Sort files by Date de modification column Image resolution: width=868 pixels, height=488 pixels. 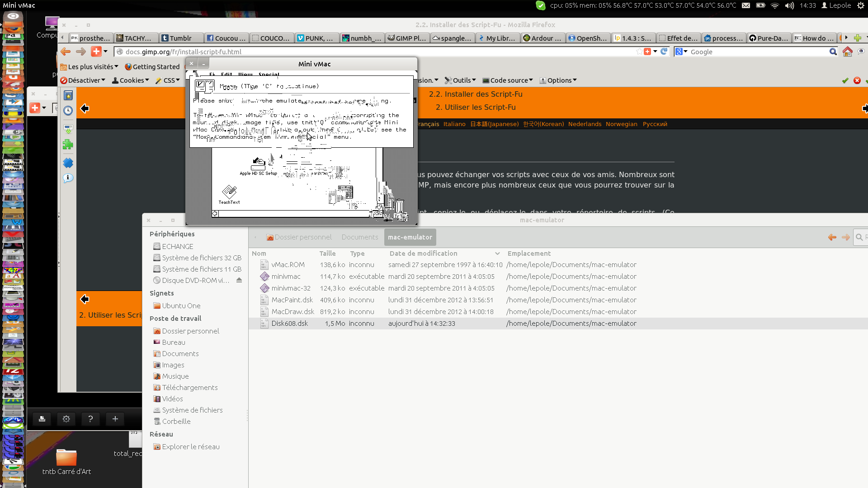[x=424, y=253]
